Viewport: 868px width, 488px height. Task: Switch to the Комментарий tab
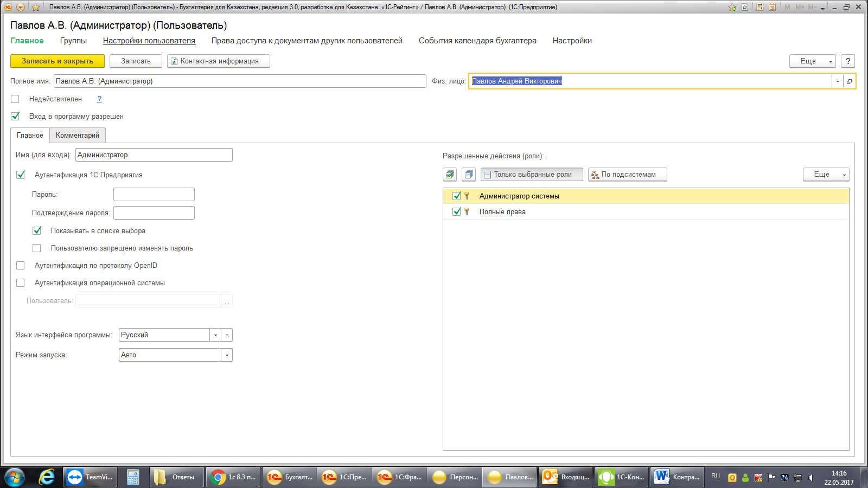(78, 136)
